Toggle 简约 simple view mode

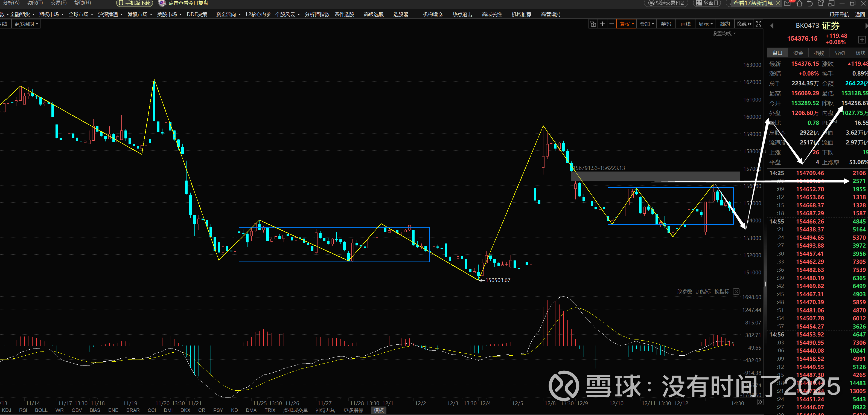[x=724, y=24]
